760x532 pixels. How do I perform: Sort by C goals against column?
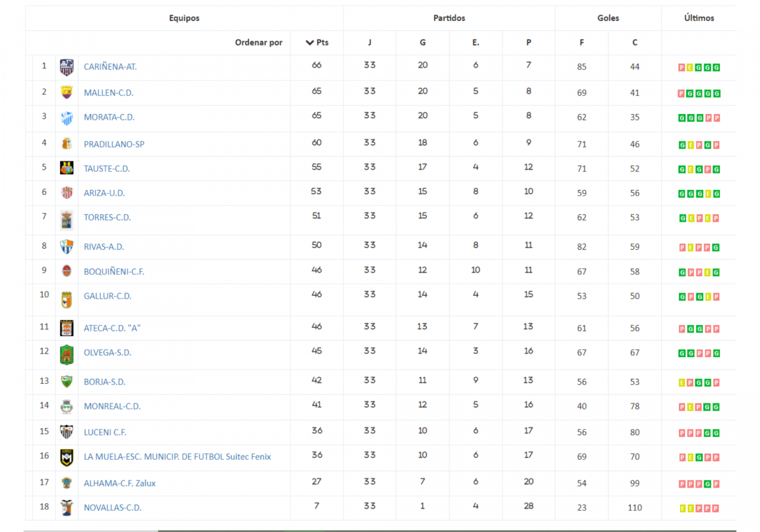tap(635, 42)
